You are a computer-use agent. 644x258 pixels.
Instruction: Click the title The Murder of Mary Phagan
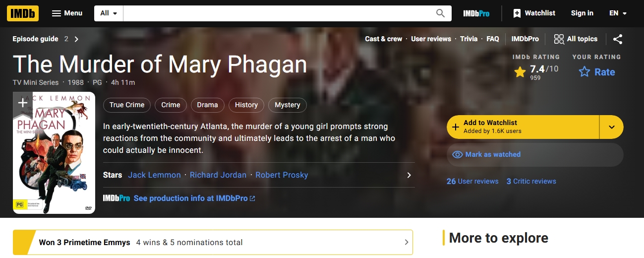(x=160, y=64)
